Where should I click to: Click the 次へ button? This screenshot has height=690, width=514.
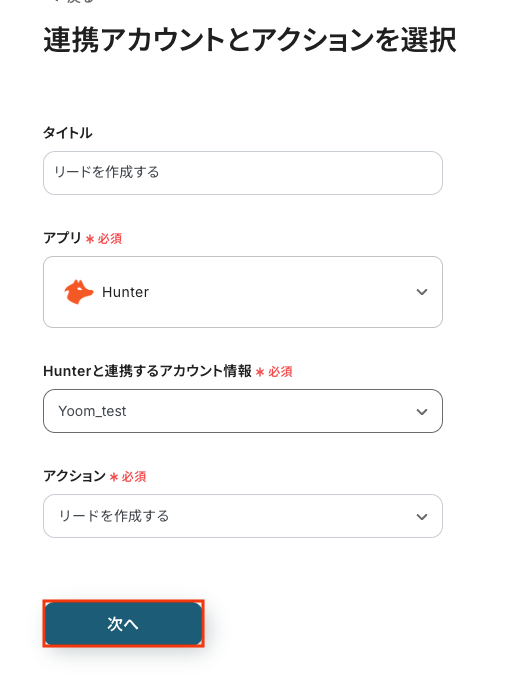point(123,624)
